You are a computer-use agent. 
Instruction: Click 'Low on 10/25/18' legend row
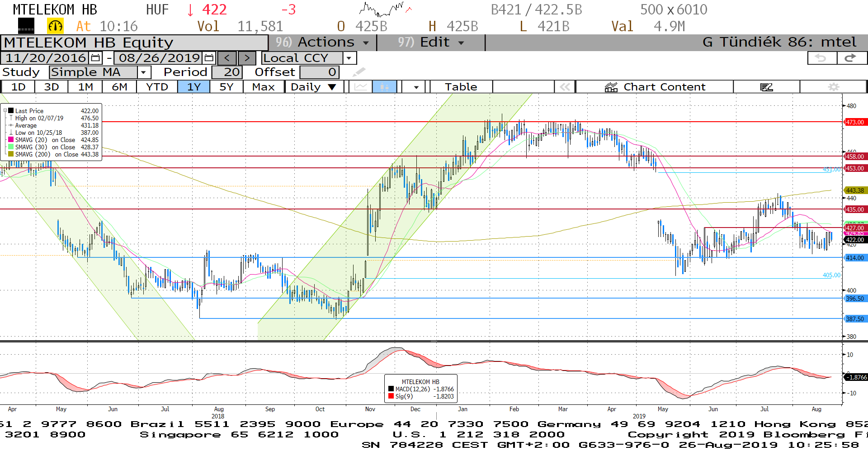(53, 133)
